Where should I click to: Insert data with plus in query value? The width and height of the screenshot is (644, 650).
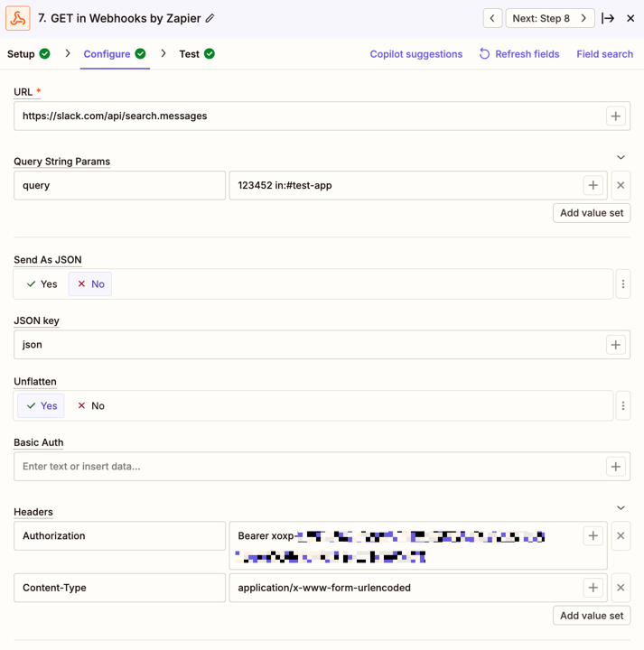(593, 185)
